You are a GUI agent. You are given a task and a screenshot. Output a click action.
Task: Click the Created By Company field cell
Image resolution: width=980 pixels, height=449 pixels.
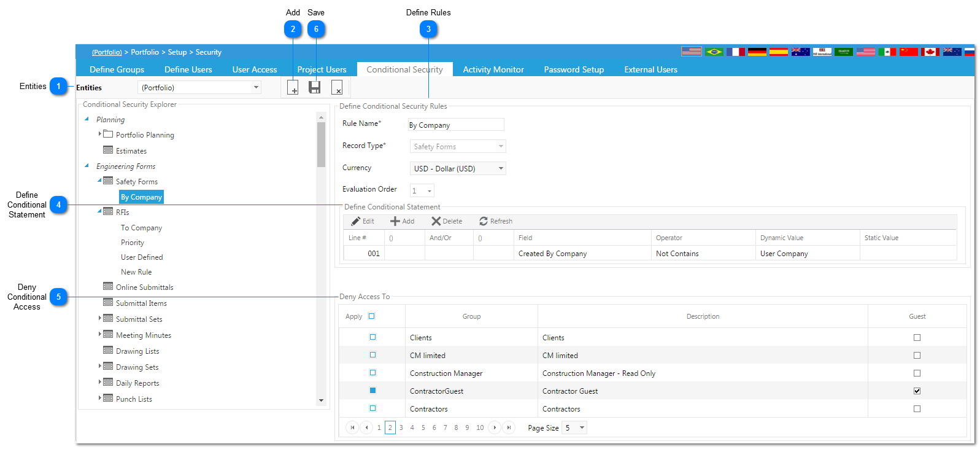coord(582,253)
